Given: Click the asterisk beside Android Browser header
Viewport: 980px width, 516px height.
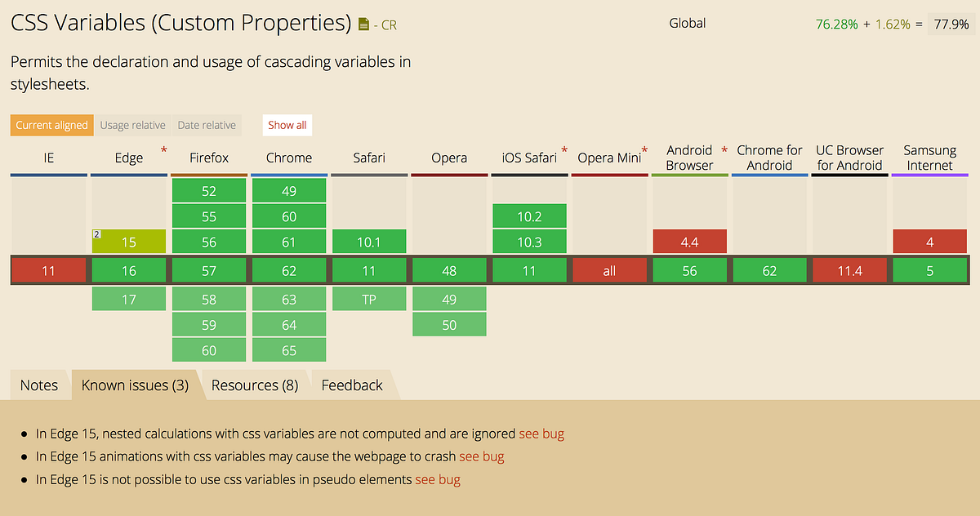Looking at the screenshot, I should [723, 150].
